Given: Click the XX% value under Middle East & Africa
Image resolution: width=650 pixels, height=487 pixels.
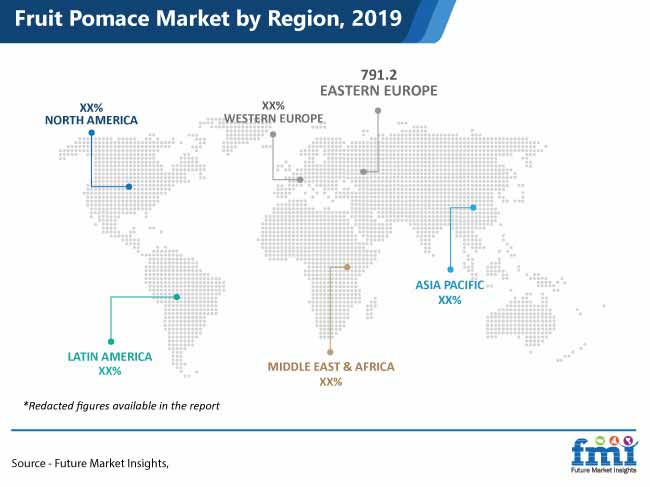Looking at the screenshot, I should tap(331, 382).
